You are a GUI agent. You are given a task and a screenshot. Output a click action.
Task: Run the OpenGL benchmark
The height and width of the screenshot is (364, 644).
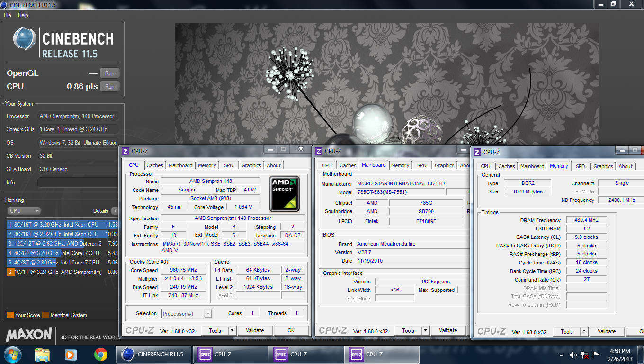click(110, 73)
